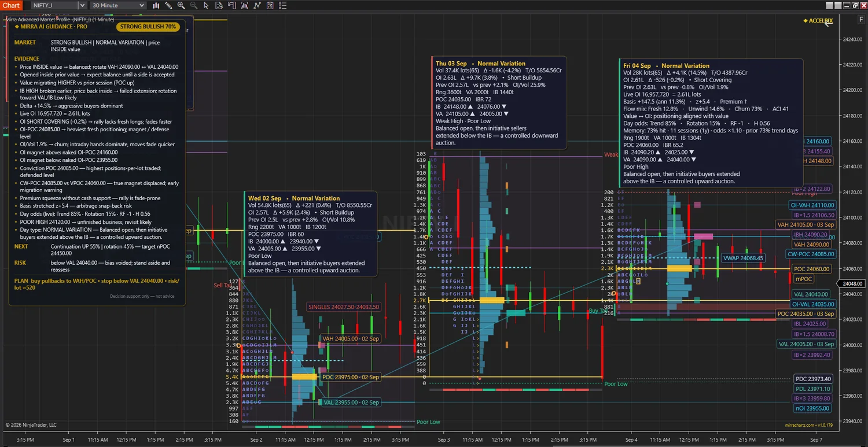This screenshot has width=868, height=447.
Task: Click the STRONG BULLISH 70% badge
Action: (148, 27)
